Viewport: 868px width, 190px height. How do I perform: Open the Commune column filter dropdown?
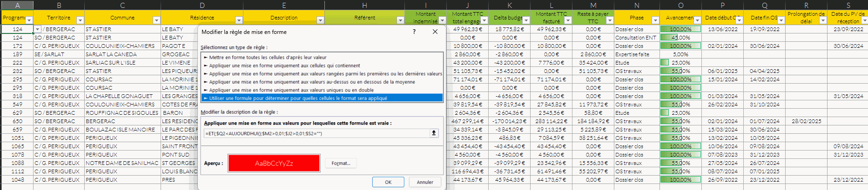pos(156,20)
